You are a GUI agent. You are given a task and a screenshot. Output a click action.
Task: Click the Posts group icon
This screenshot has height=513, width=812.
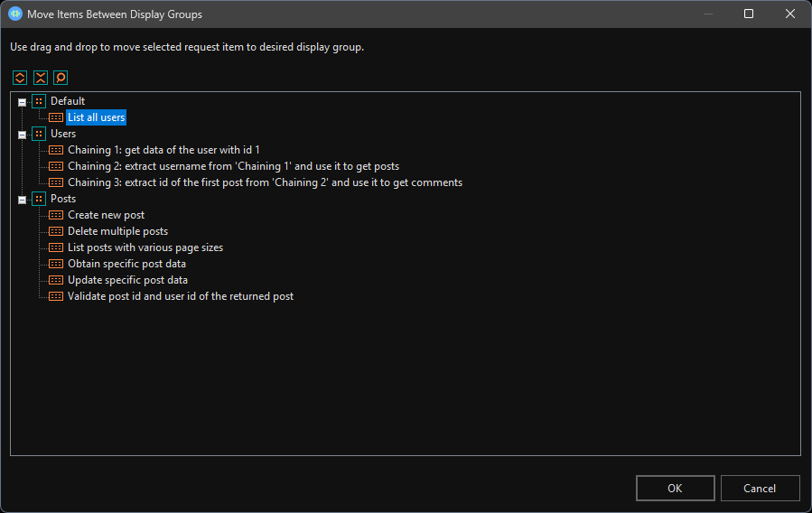point(39,199)
